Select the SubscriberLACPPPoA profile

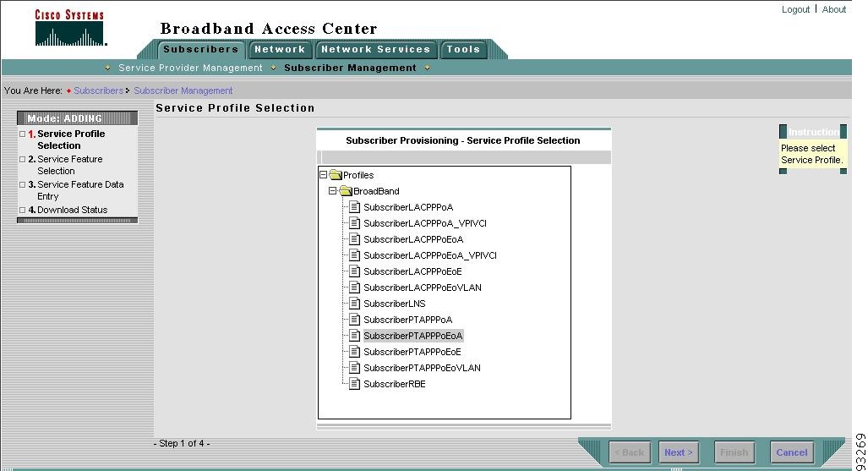408,207
